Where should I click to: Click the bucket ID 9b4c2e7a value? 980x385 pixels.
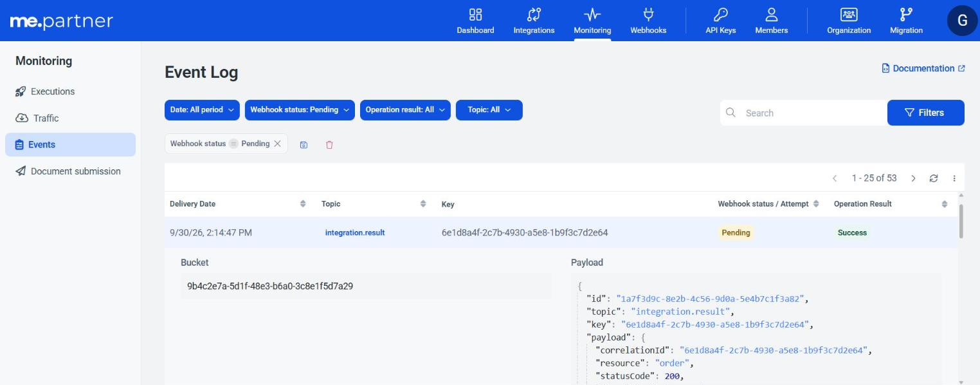270,286
